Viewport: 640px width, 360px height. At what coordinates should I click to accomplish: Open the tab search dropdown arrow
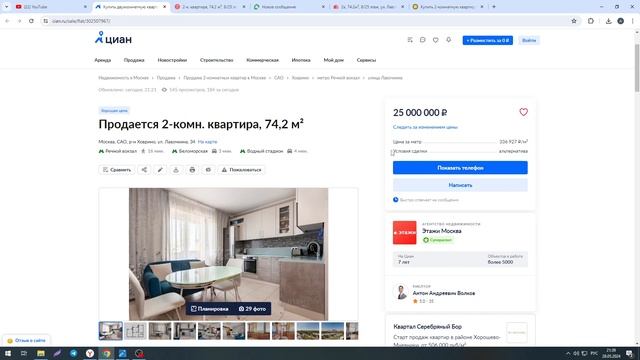click(x=6, y=7)
